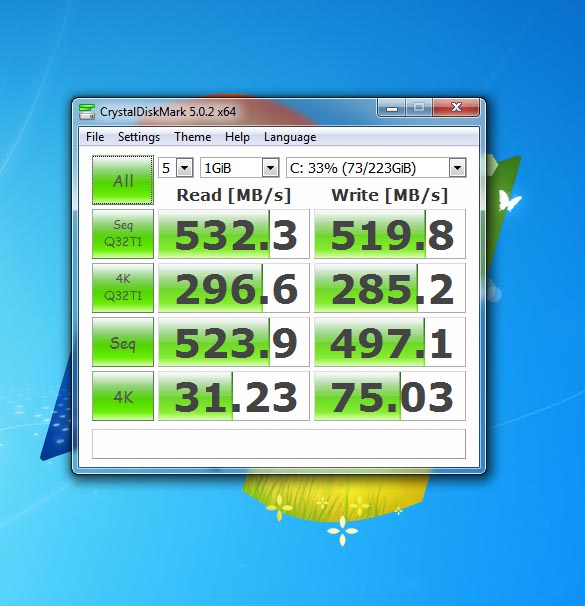This screenshot has width=585, height=606.
Task: Minimize the CrystalDiskMark window
Action: [x=392, y=108]
